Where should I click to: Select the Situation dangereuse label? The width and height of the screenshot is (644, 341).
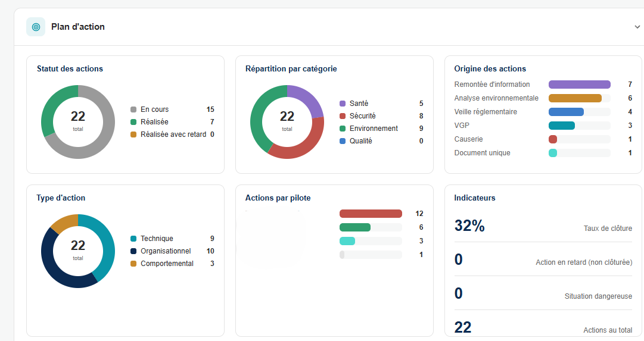click(598, 296)
